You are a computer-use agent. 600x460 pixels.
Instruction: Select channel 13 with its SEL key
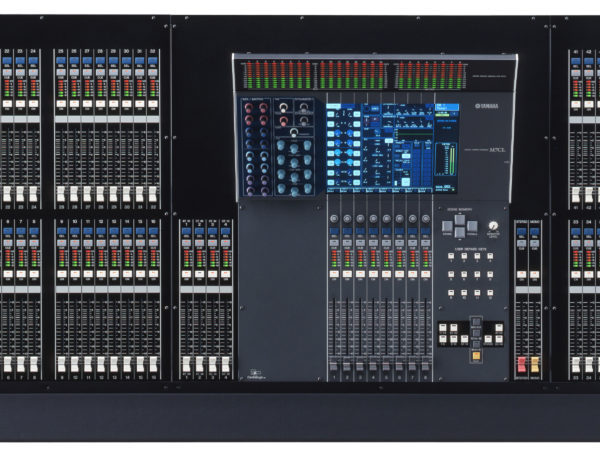click(114, 231)
